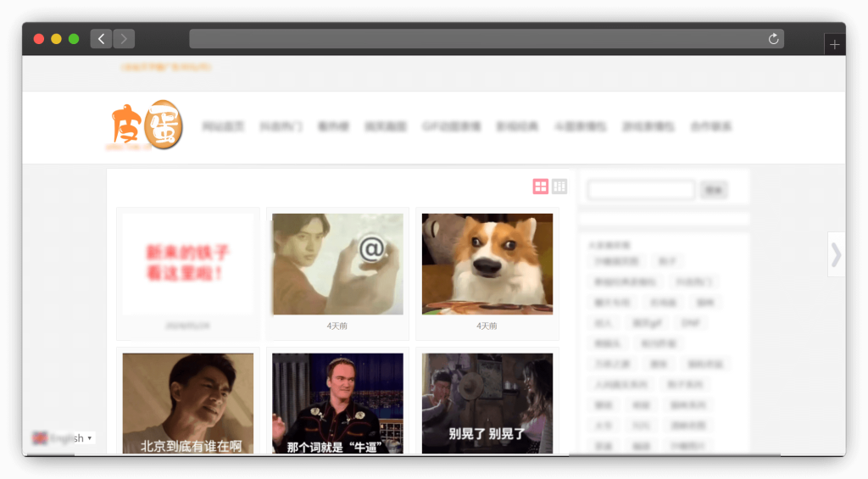Click the DNF tag in sidebar
The height and width of the screenshot is (479, 868).
point(690,323)
